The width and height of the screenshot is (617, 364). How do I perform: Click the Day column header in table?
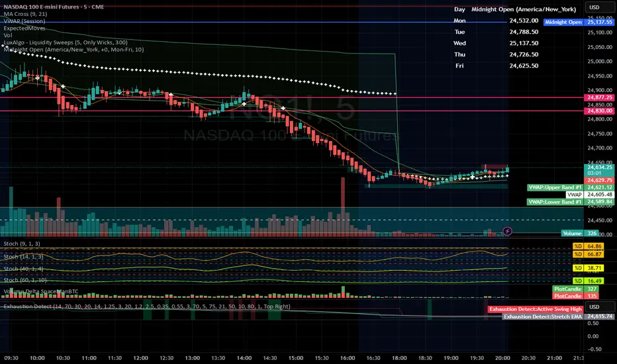pyautogui.click(x=459, y=9)
